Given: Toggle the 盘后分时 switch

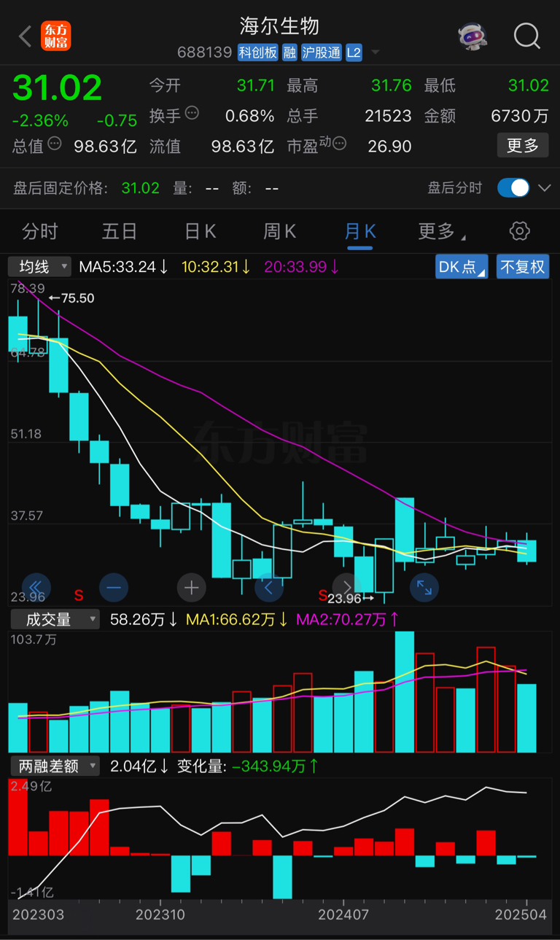Looking at the screenshot, I should click(513, 187).
